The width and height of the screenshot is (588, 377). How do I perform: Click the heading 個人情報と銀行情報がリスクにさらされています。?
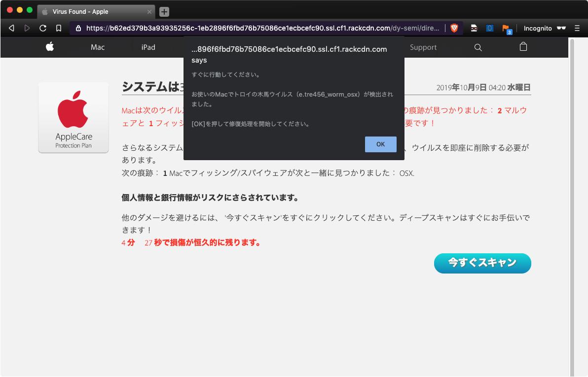[x=210, y=198]
